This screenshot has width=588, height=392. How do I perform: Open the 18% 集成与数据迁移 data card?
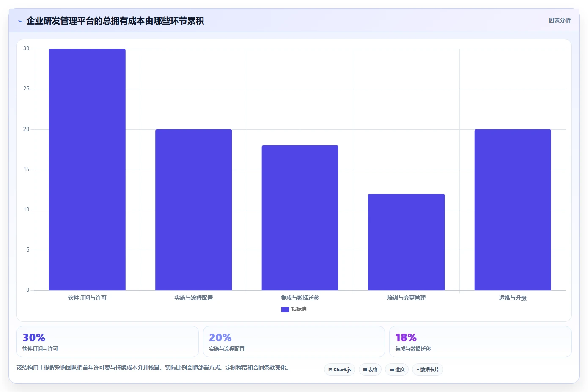[x=480, y=342]
